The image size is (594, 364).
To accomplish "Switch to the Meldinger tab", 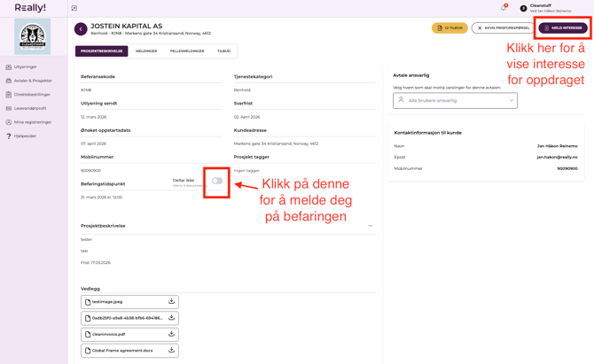I will (x=146, y=51).
